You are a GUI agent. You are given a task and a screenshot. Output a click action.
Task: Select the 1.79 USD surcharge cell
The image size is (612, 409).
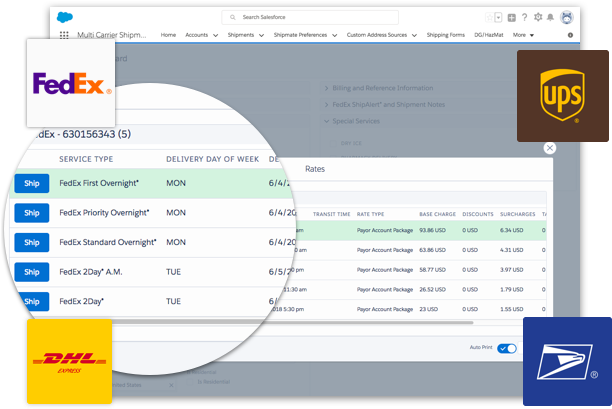pos(512,290)
